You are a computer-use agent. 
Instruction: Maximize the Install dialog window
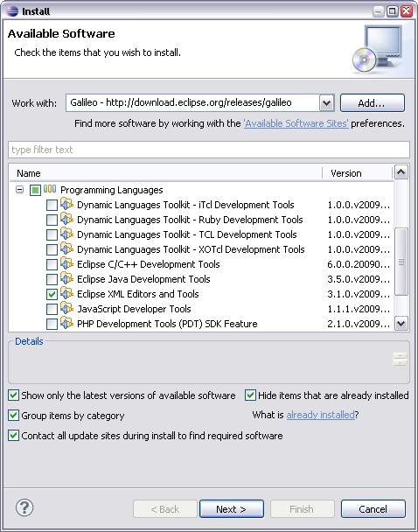coord(392,11)
